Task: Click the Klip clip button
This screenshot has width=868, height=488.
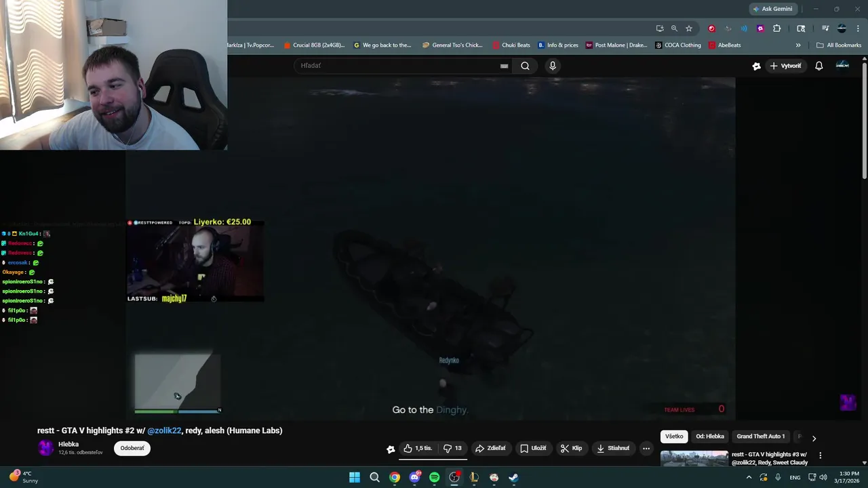Action: coord(571,448)
